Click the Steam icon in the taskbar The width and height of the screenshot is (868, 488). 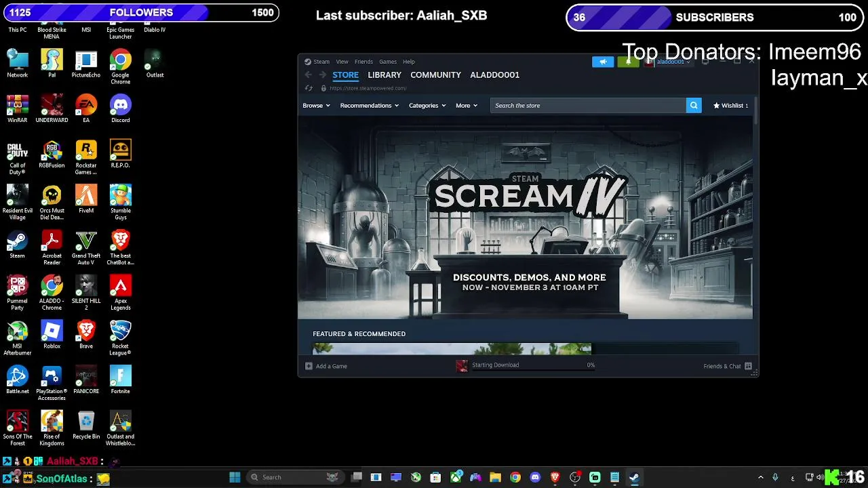[x=634, y=477]
